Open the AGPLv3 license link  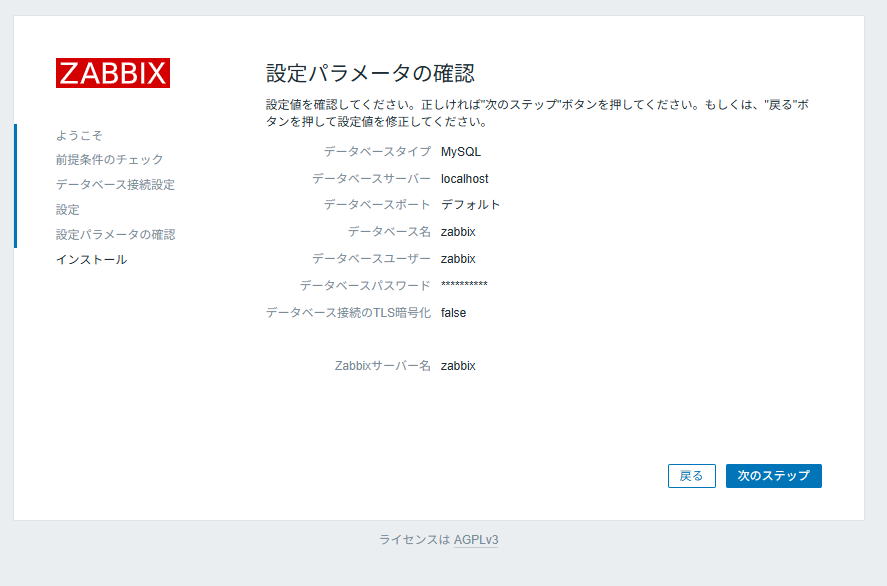tap(476, 540)
